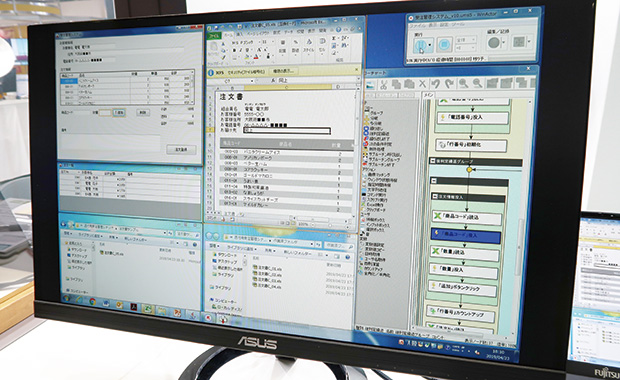
Task: Click the scissors cut icon in flowchart toolbar
Action: pyautogui.click(x=384, y=84)
